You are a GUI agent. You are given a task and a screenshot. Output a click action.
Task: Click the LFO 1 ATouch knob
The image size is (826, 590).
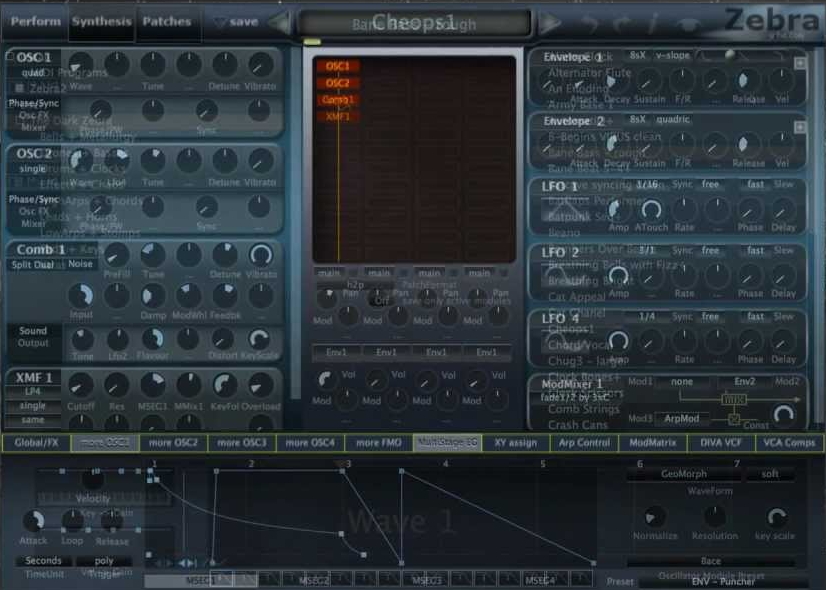[x=652, y=210]
